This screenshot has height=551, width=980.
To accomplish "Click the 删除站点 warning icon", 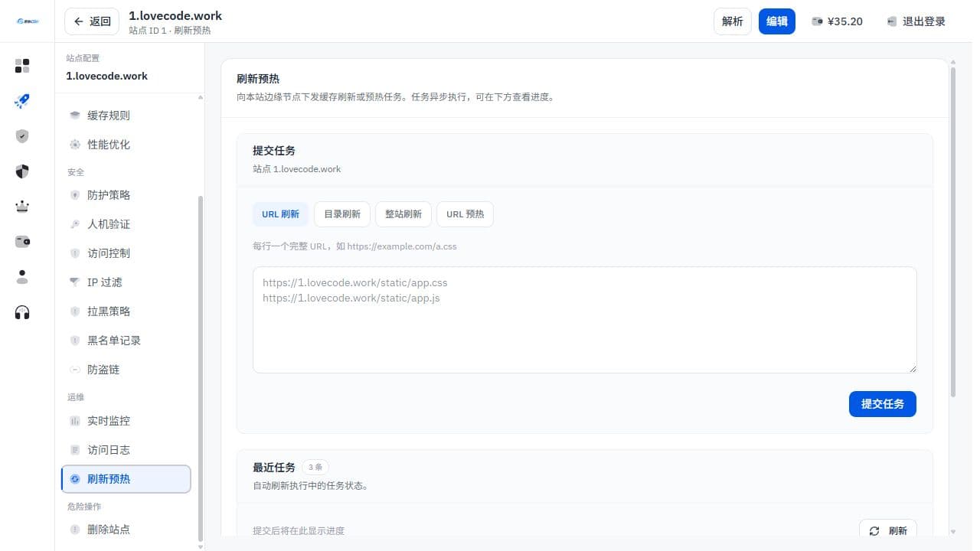I will point(75,530).
